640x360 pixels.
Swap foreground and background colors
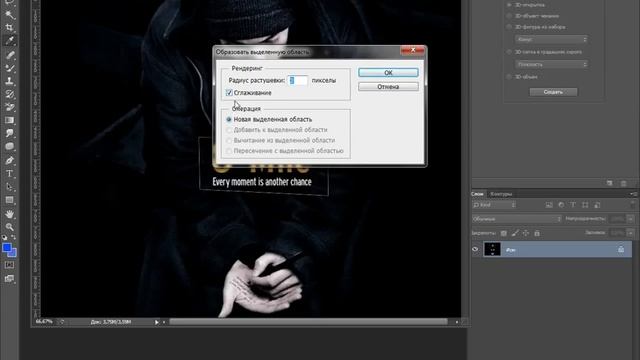coord(13,237)
